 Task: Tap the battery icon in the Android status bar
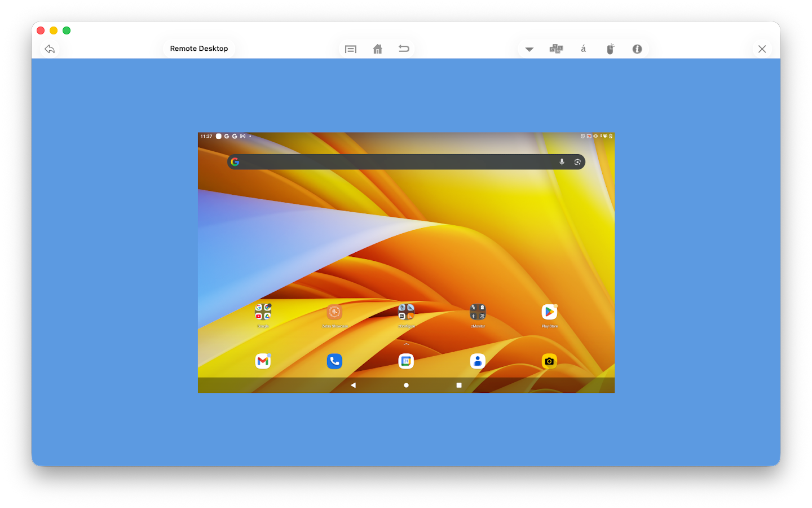[611, 136]
